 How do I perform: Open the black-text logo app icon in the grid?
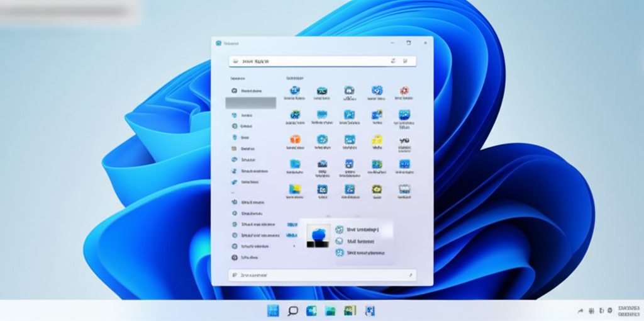[x=404, y=140]
